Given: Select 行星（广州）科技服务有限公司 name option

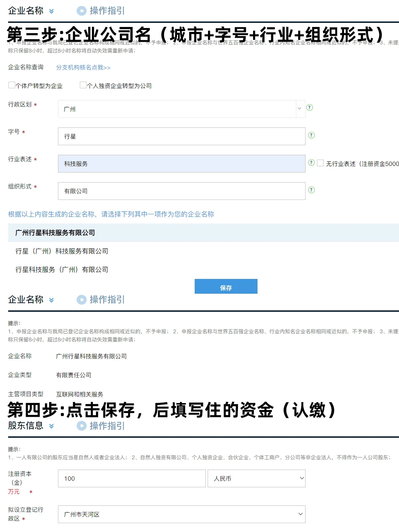Looking at the screenshot, I should click(62, 251).
